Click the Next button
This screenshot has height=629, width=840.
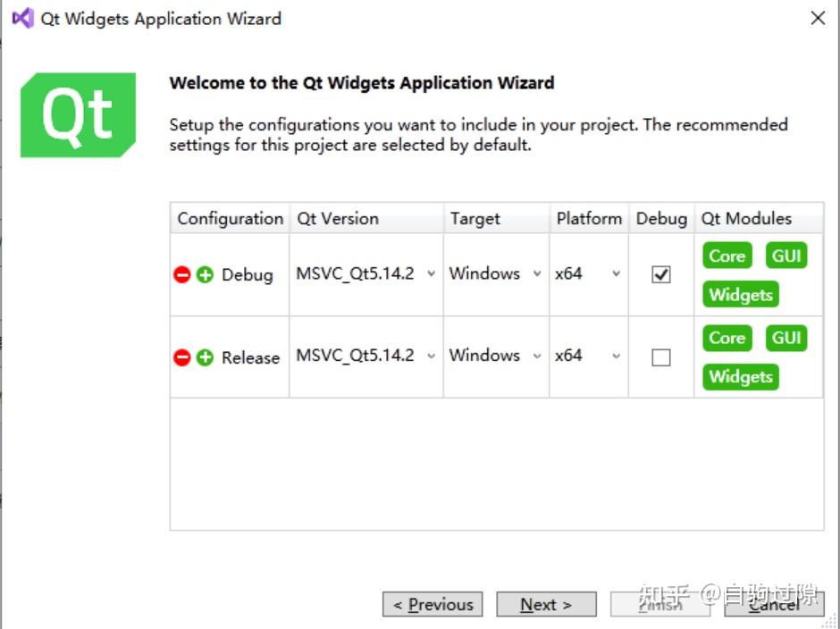546,605
